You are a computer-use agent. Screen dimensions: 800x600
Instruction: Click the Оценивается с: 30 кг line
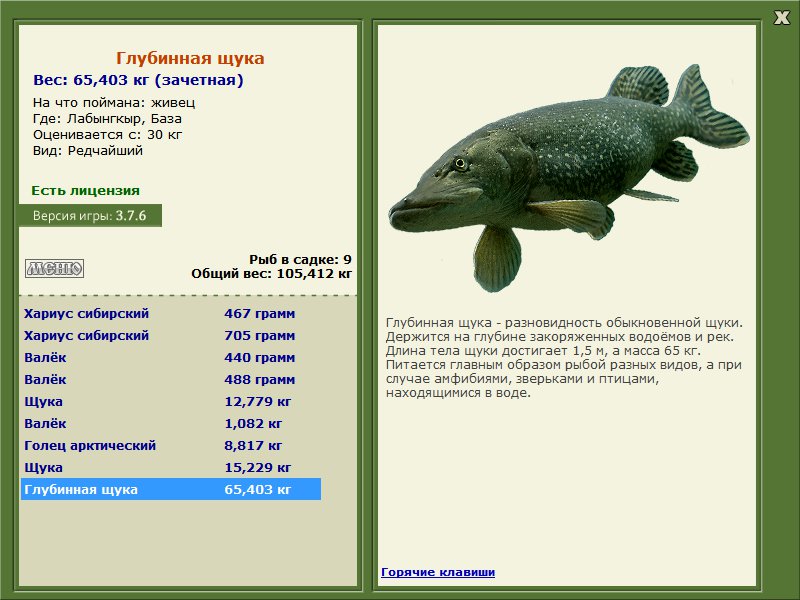click(107, 135)
